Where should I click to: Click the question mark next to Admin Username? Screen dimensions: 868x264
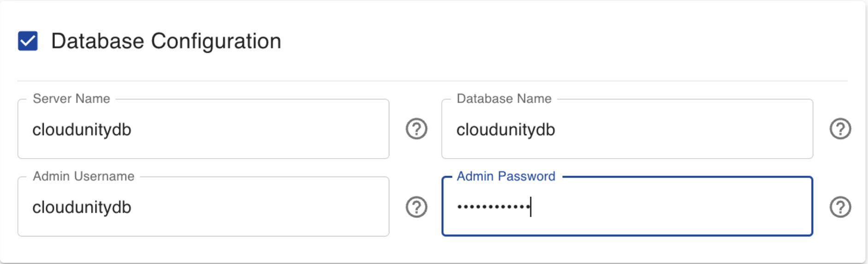pos(416,207)
